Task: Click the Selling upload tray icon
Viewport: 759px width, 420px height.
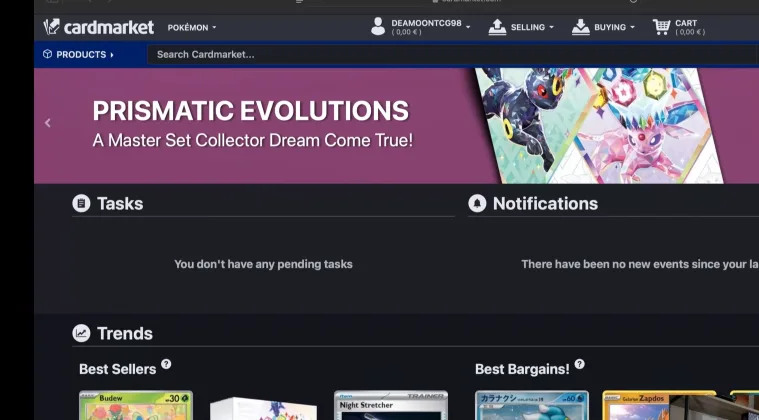Action: click(497, 27)
